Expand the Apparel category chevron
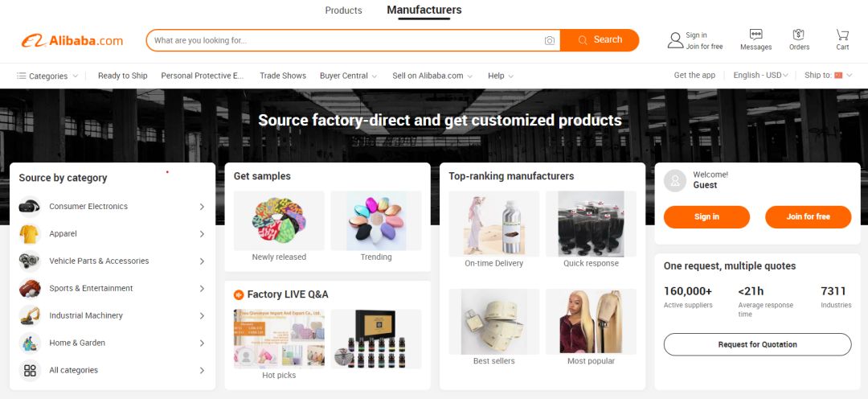The image size is (868, 399). tap(202, 234)
